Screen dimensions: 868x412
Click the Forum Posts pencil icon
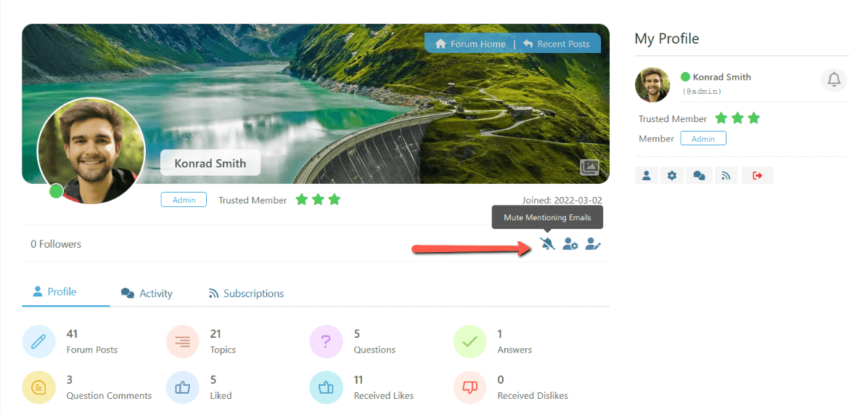click(x=38, y=342)
